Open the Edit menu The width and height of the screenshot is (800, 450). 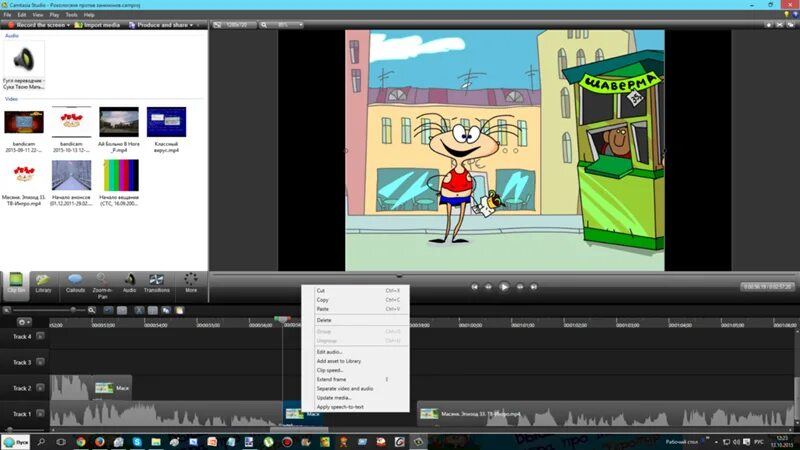click(21, 15)
